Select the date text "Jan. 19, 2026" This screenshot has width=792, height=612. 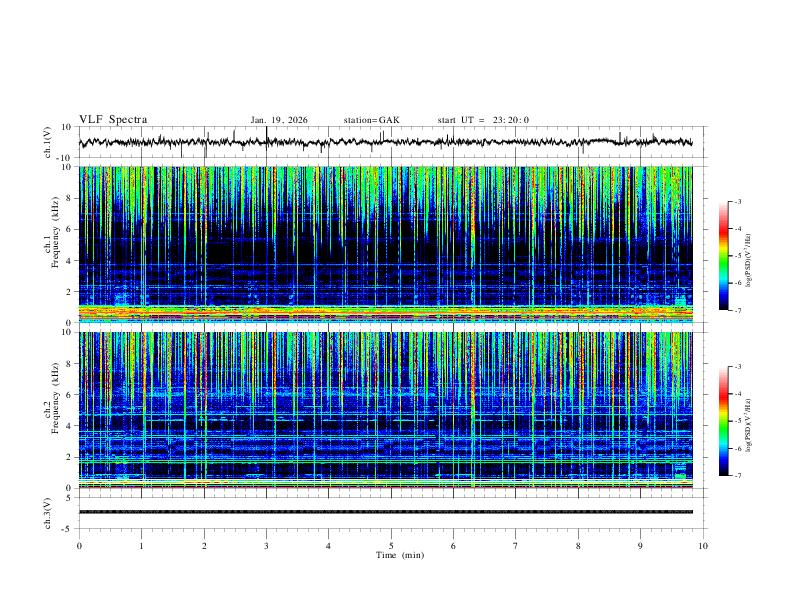(279, 120)
